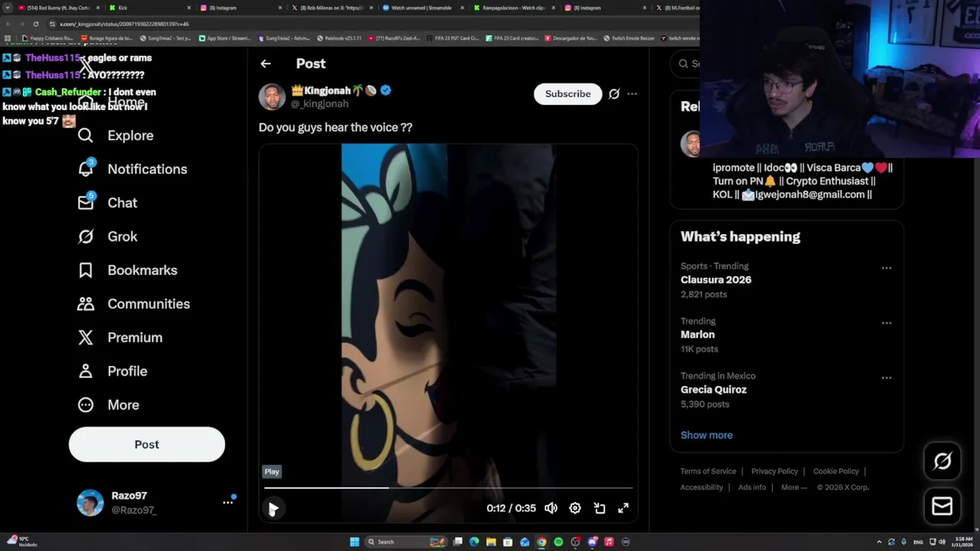
Task: Reload the page in browser toolbar
Action: 35,24
